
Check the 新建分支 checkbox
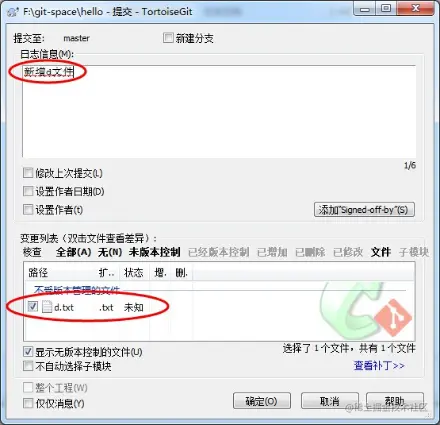pos(168,38)
